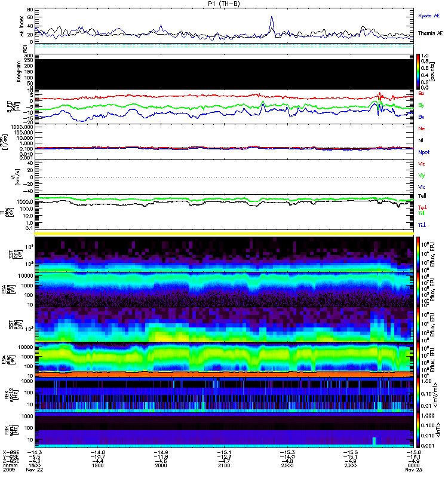Pick the ESA electron Eflux color bar

418,360
